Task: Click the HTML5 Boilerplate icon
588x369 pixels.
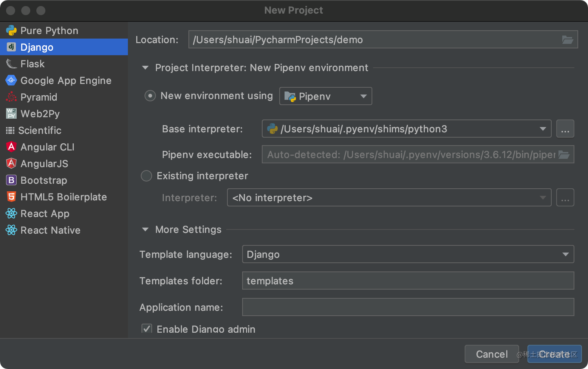Action: coord(11,197)
